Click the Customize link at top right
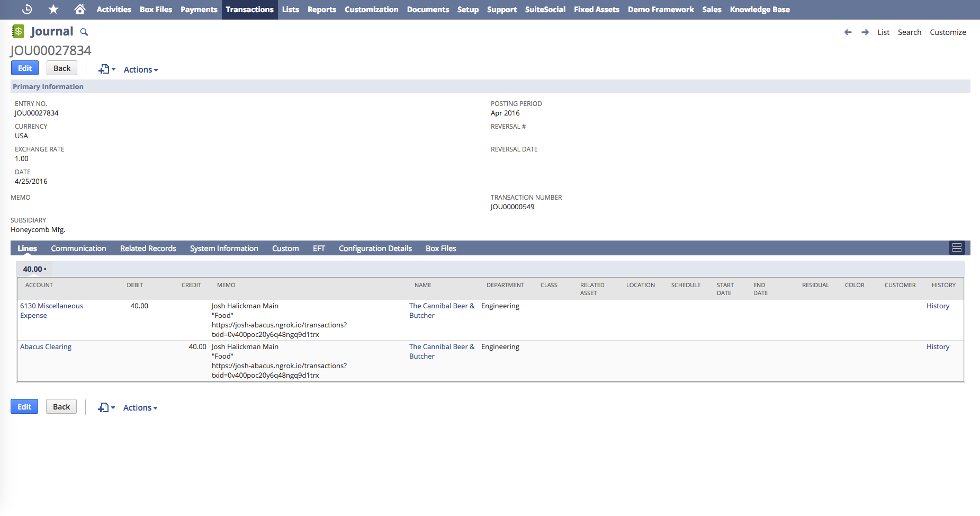This screenshot has height=516, width=980. pyautogui.click(x=948, y=32)
